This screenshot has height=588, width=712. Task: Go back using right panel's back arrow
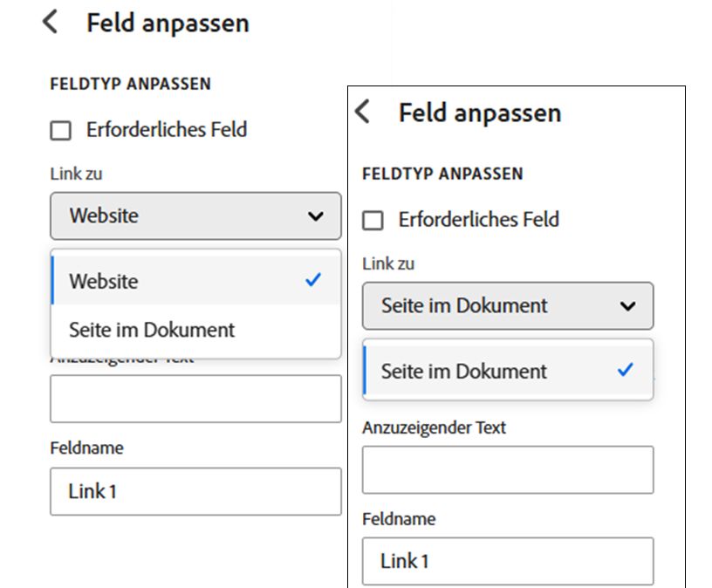pos(362,112)
